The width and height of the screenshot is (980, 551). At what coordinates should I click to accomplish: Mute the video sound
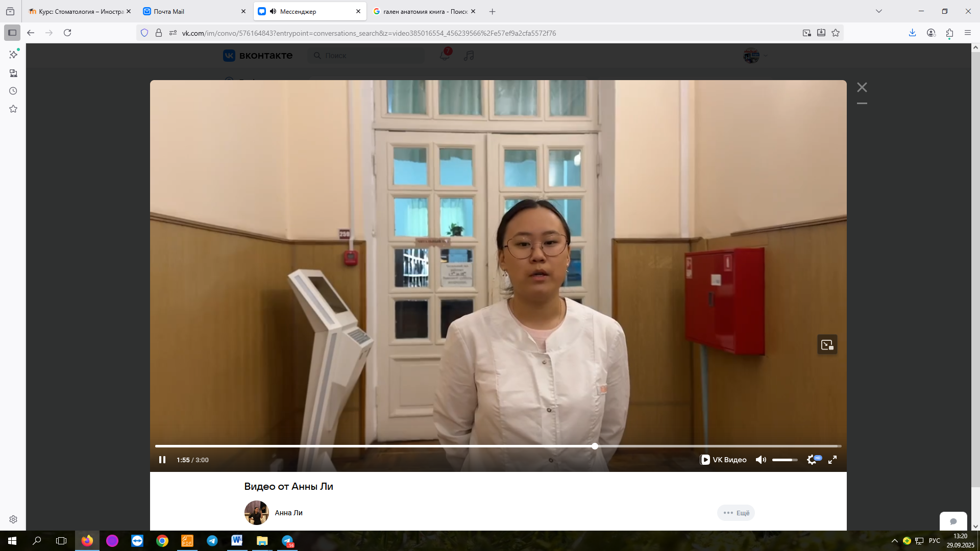(761, 460)
